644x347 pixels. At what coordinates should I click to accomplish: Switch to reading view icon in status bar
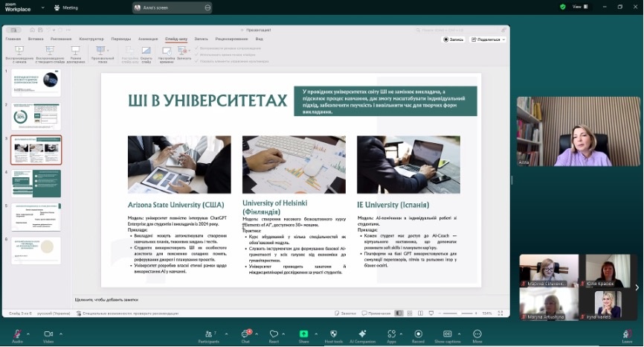tap(420, 313)
